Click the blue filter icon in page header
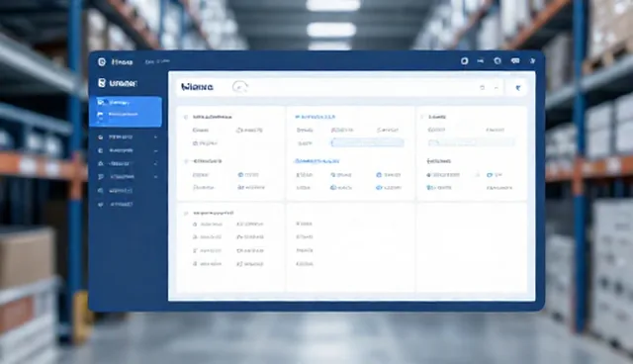Image resolution: width=633 pixels, height=364 pixels. click(x=518, y=88)
